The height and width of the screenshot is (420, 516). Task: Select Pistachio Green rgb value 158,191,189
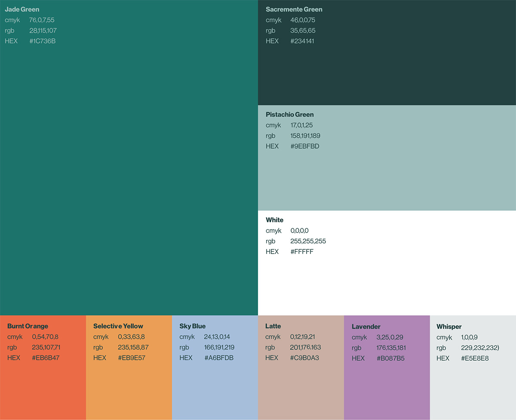[x=305, y=136]
